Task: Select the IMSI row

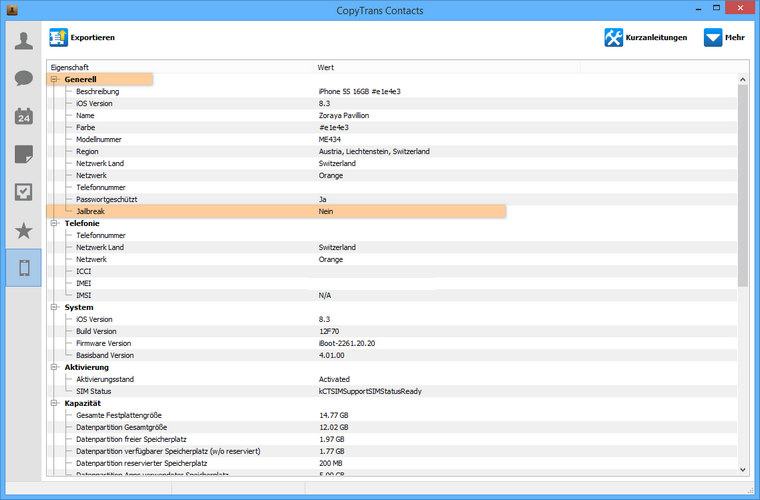Action: [x=392, y=295]
